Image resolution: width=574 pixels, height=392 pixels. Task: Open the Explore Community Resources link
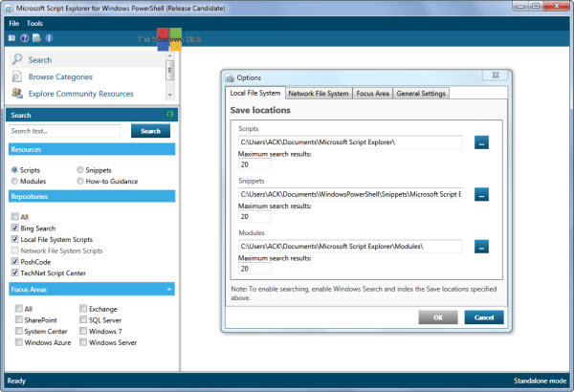click(81, 94)
